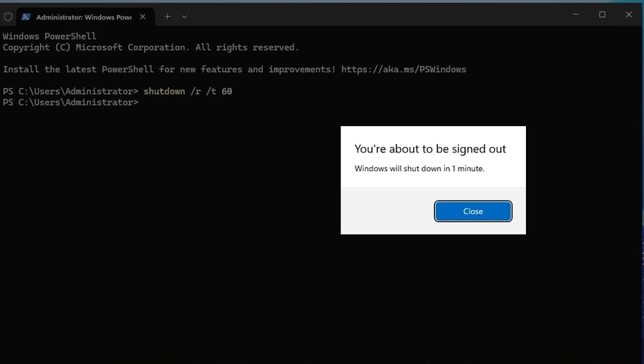Viewport: 644px width, 364px height.
Task: Open a new tab with plus icon
Action: coord(167,16)
